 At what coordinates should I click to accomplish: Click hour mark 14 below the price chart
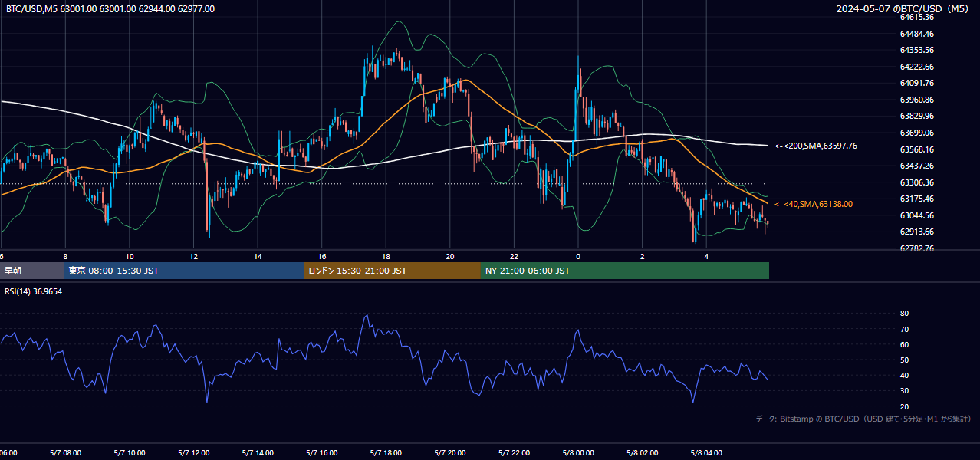258,256
